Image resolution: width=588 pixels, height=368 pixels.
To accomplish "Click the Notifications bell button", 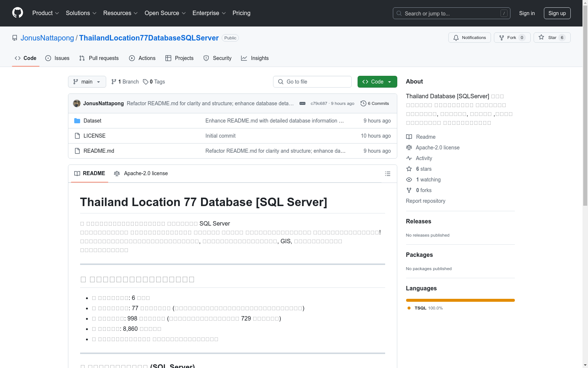I will [469, 38].
